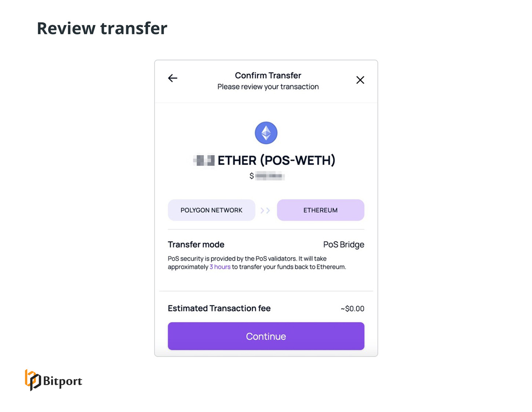Select the Ethereum coin logo above the token name

266,133
